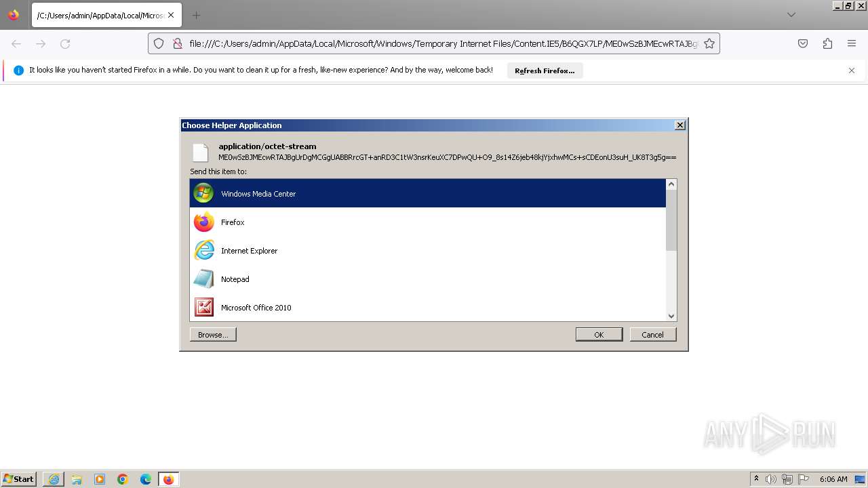Open Action Center flag icon
Screen dimensions: 868x488
pyautogui.click(x=804, y=479)
